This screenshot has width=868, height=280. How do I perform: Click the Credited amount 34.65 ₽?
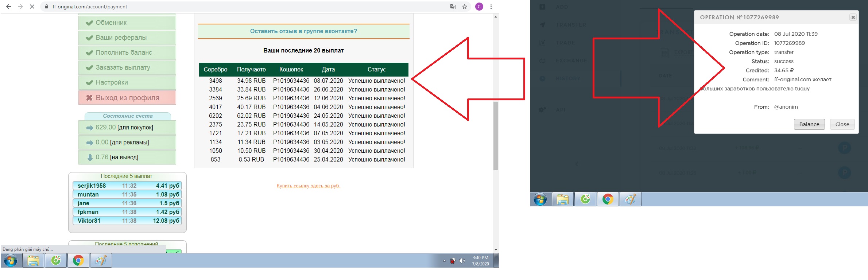coord(784,70)
